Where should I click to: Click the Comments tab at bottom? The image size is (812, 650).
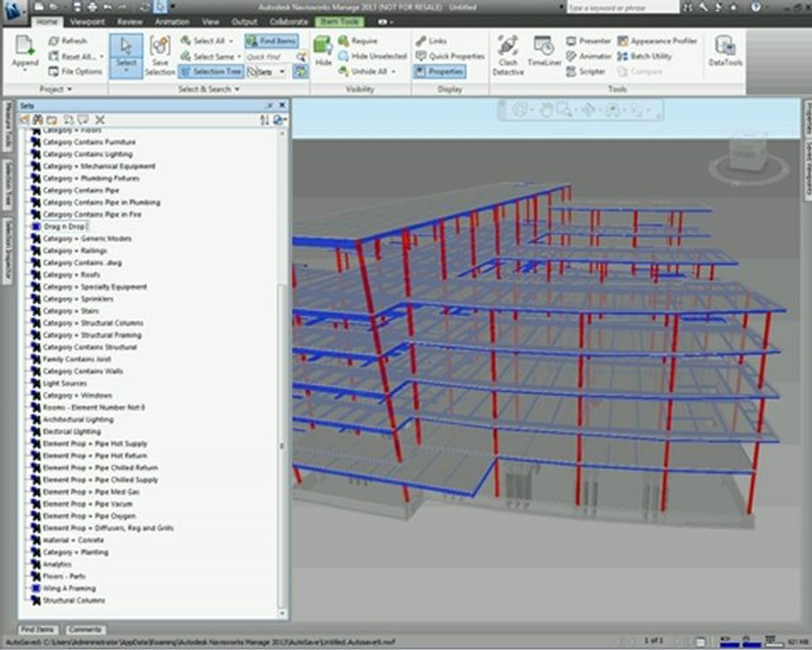(x=85, y=629)
